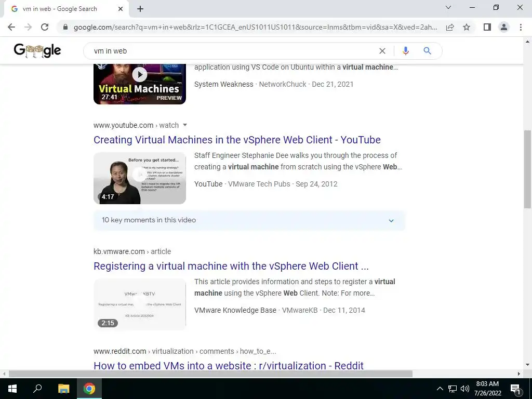This screenshot has width=532, height=399.
Task: Reload the Google search page
Action: pyautogui.click(x=45, y=27)
